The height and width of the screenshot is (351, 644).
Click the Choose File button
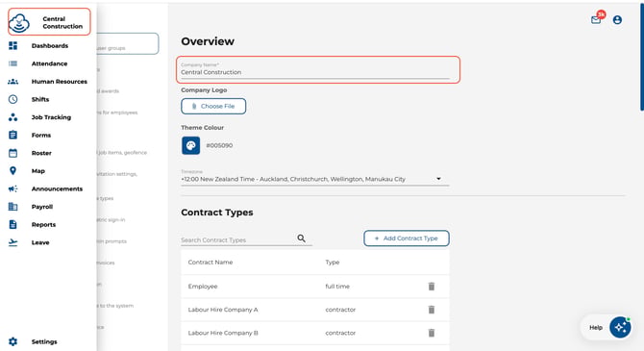pyautogui.click(x=213, y=106)
